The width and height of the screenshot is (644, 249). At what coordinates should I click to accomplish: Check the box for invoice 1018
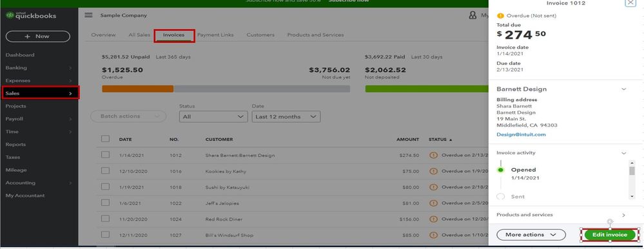[x=106, y=187]
